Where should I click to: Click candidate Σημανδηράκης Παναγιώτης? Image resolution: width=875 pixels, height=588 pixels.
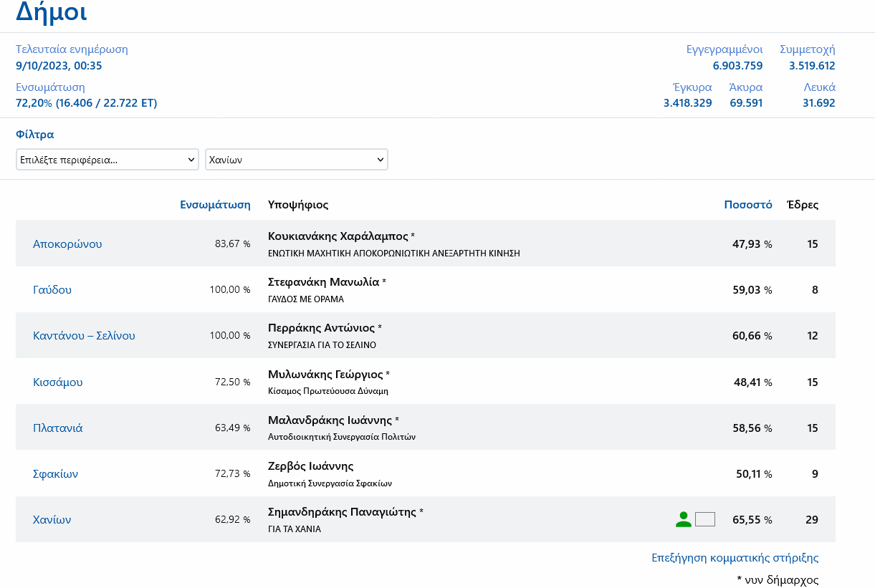pyautogui.click(x=342, y=512)
